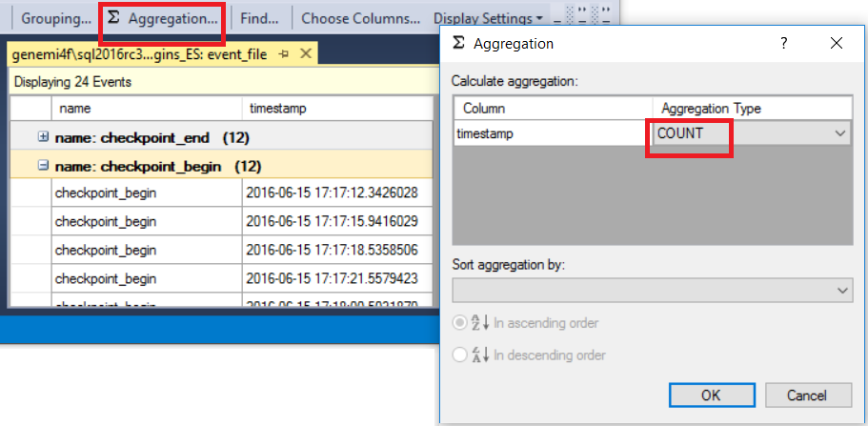868x426 pixels.
Task: Select timestamp cell 17:17:12.3426028
Action: pos(337,193)
